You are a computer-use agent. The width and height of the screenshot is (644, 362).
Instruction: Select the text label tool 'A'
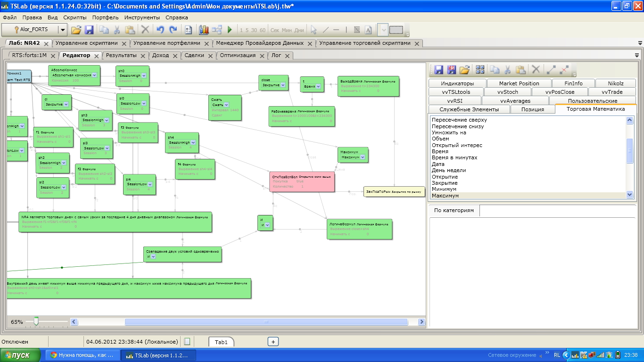368,30
